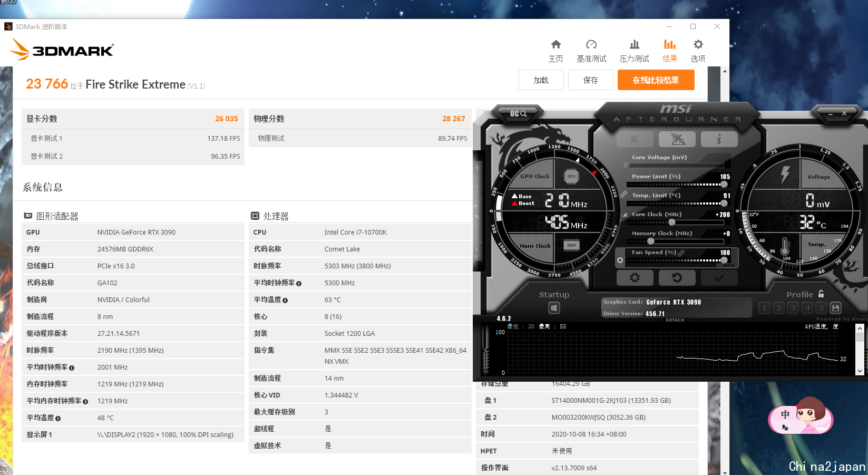868x475 pixels.
Task: Click the lightning bolt icon in the voltage gauge
Action: 785,174
